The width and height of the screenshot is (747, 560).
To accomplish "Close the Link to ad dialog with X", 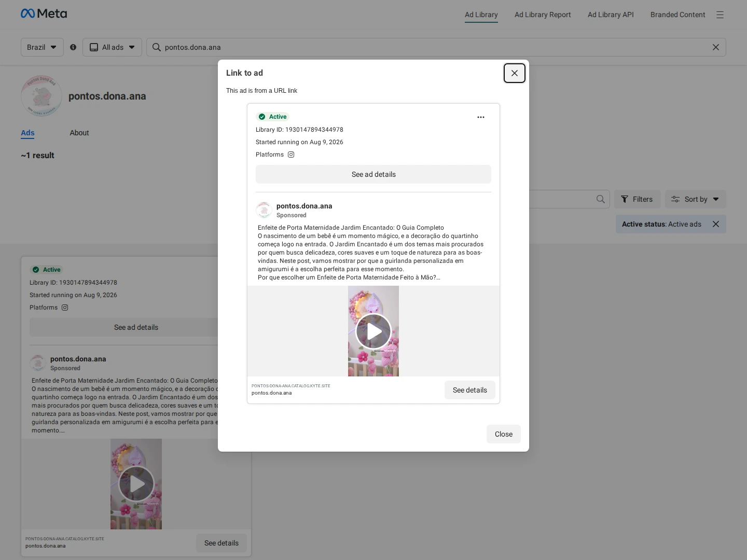I will coord(515,73).
